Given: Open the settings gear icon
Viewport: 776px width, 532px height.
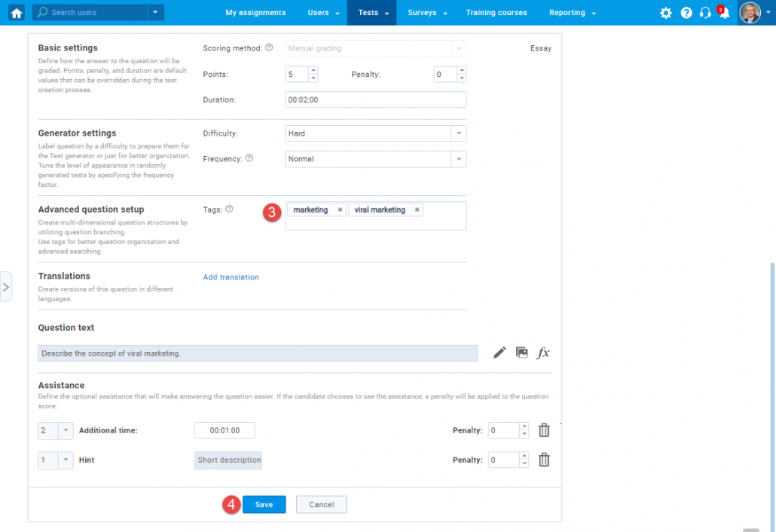Looking at the screenshot, I should (666, 12).
